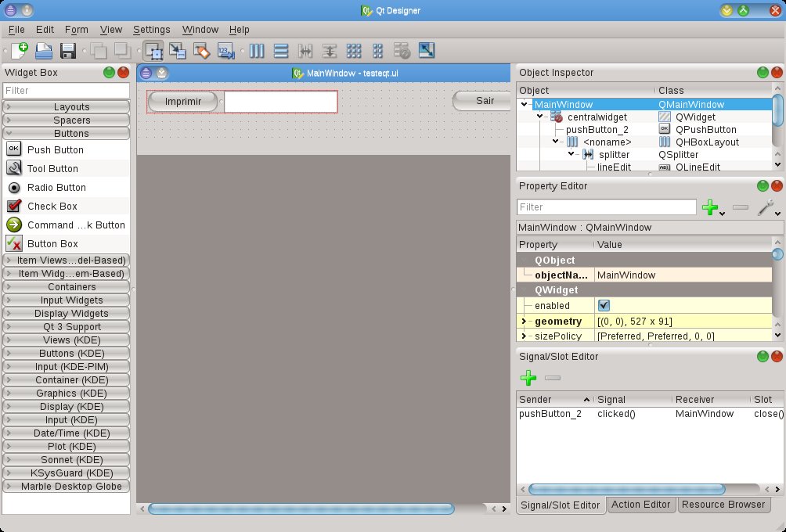
Task: Click the New Form toolbar icon
Action: 20,51
